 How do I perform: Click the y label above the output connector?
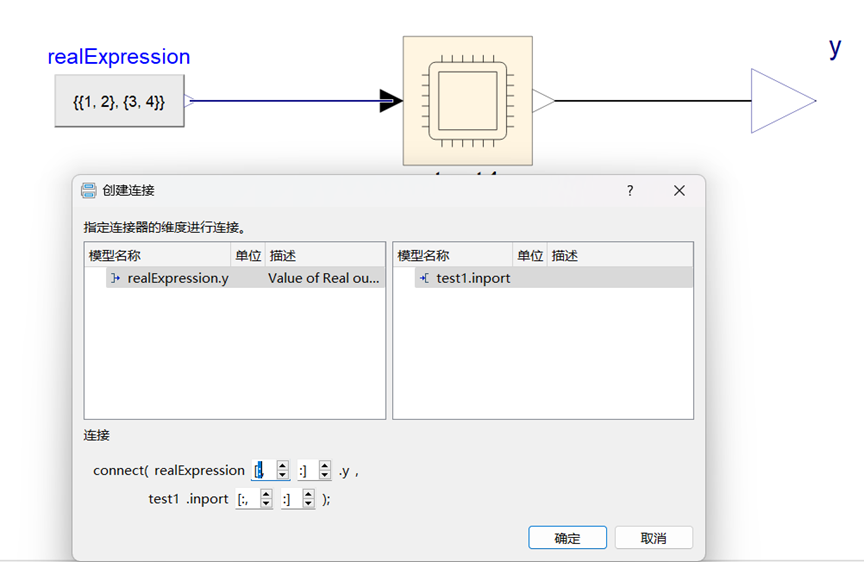pos(835,48)
